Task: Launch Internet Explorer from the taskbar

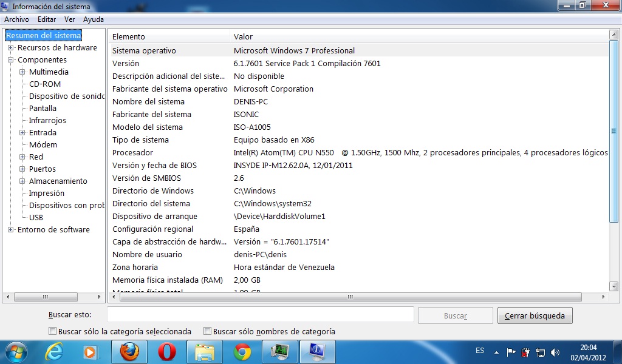Action: (53, 352)
